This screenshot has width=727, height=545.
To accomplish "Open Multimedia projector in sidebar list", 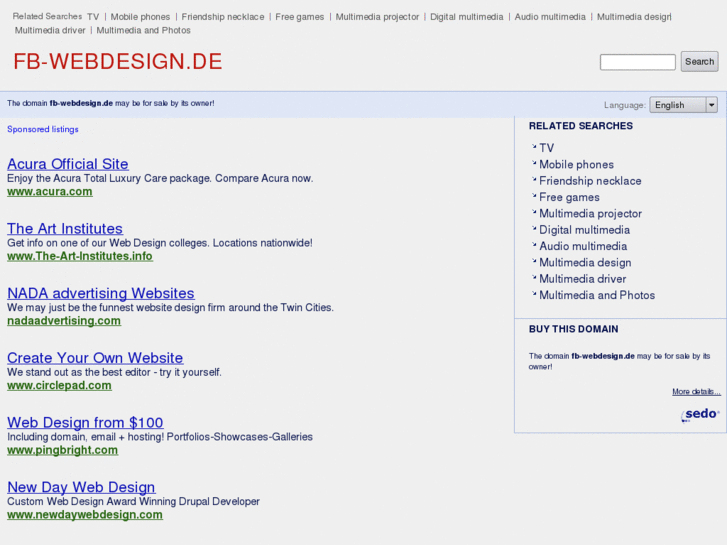I will pos(590,214).
